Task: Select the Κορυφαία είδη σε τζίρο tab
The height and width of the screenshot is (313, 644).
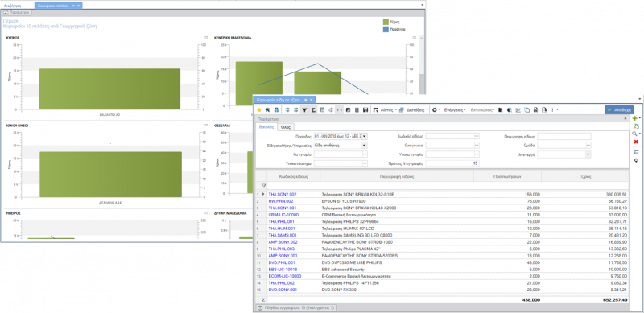Action: click(x=284, y=100)
